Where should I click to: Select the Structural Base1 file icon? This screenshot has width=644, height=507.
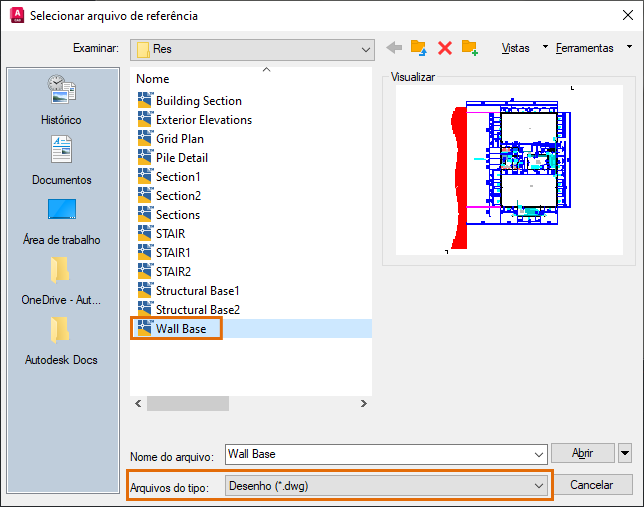[x=145, y=290]
